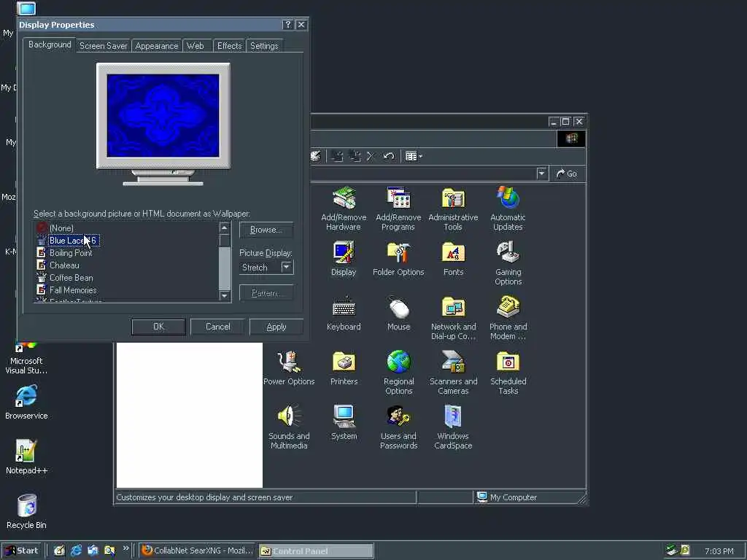Image resolution: width=747 pixels, height=560 pixels.
Task: Expand hidden Quick Launch items chevron
Action: click(125, 548)
